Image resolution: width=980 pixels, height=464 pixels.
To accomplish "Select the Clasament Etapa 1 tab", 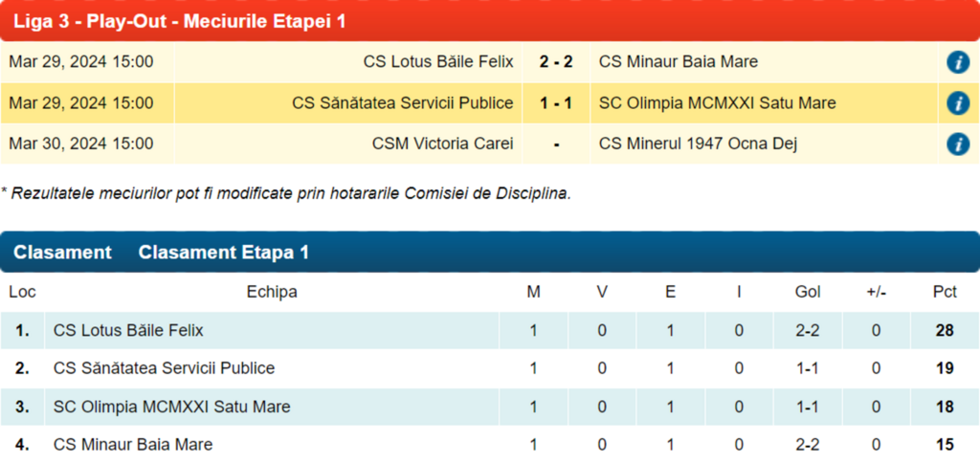I will click(x=223, y=253).
